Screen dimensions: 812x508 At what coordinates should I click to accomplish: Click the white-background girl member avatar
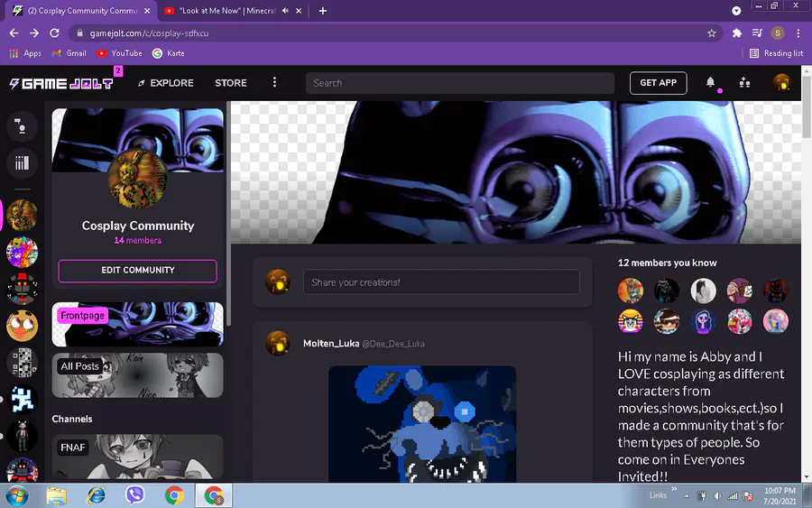pos(703,291)
